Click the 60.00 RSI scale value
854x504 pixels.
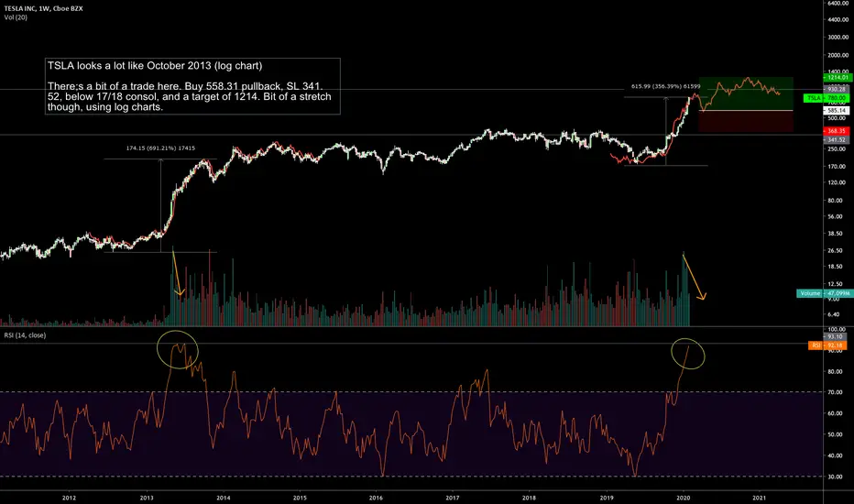(x=836, y=413)
